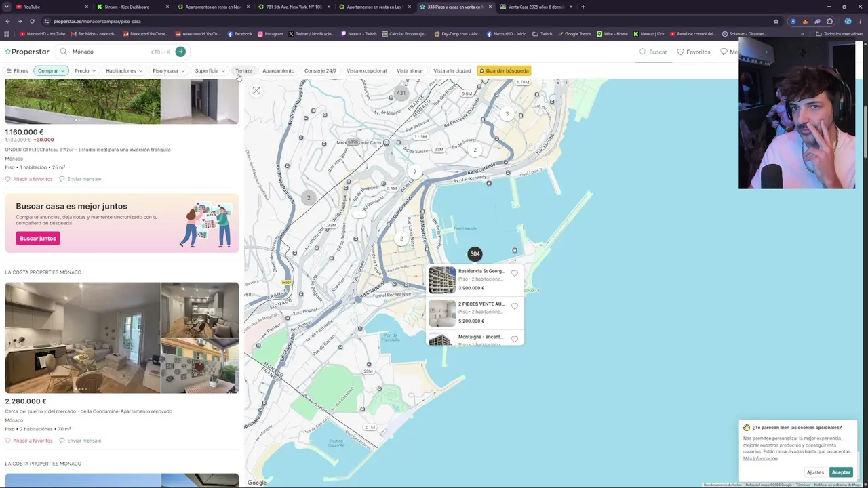
Task: Open 2 PIECES VENTE listing thumbnail
Action: click(x=442, y=313)
